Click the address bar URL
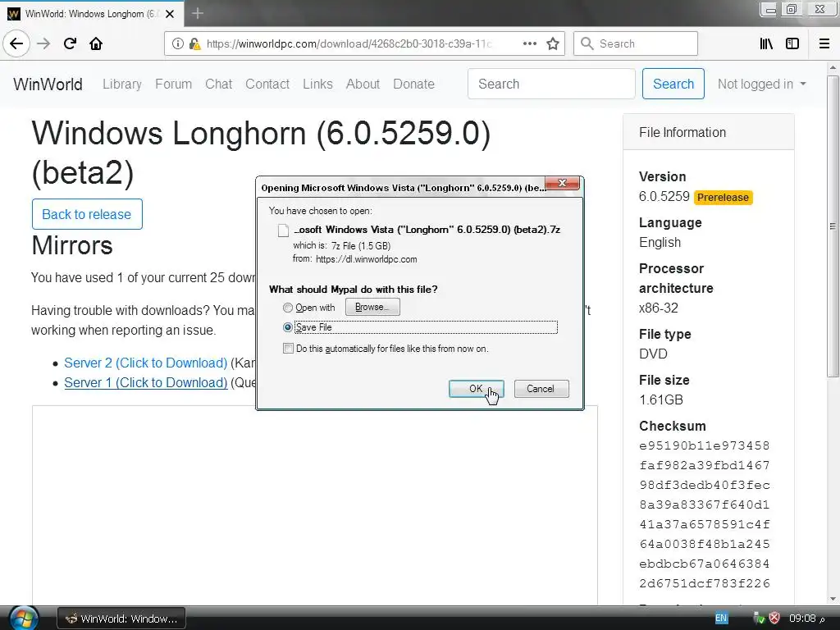The image size is (840, 630). coord(349,44)
